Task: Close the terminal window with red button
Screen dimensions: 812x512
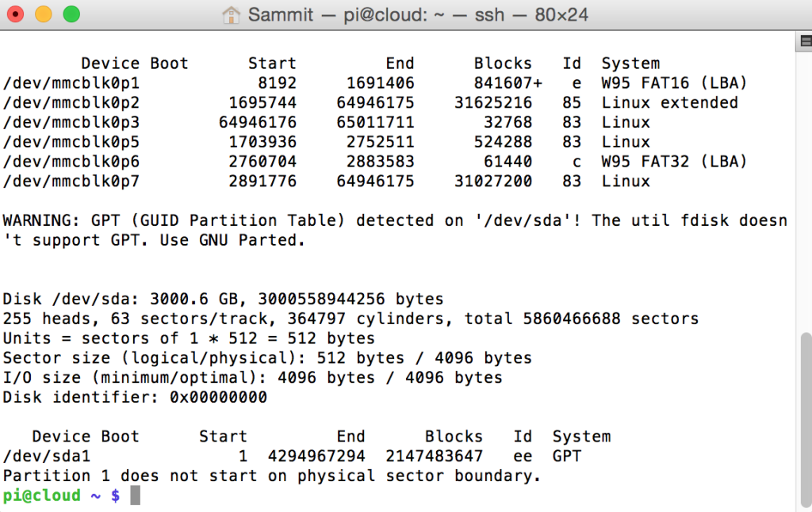Action: point(16,14)
